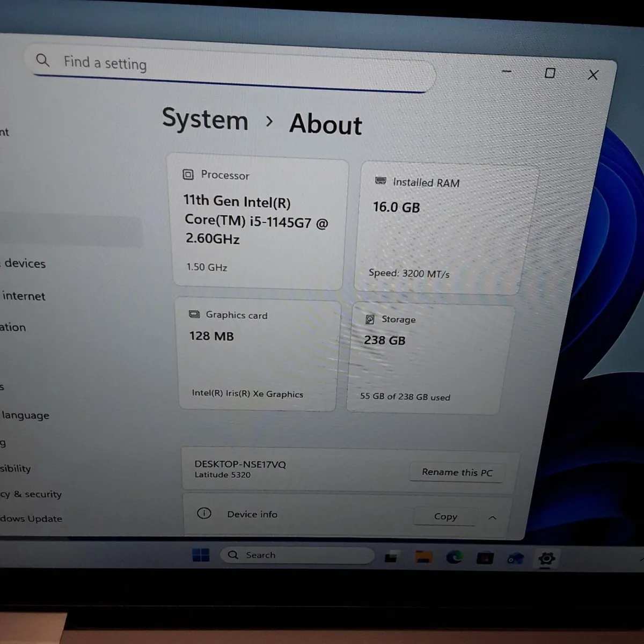Launch File Explorer from the taskbar
The height and width of the screenshot is (644, 644).
pos(423,558)
